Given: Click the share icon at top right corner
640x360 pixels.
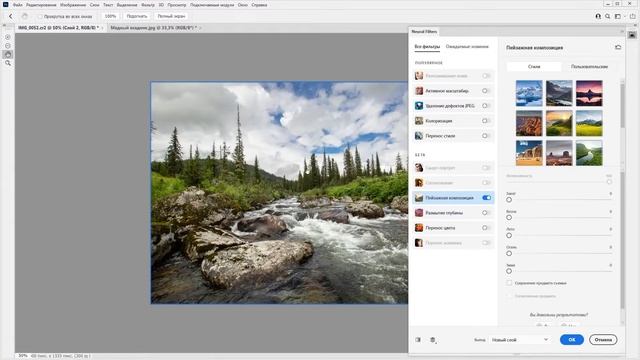Looking at the screenshot, I should click(632, 16).
